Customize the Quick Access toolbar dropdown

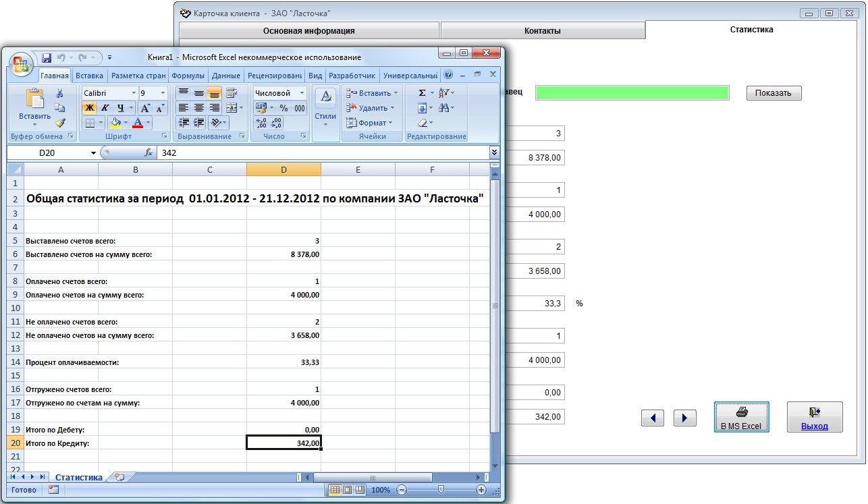109,58
